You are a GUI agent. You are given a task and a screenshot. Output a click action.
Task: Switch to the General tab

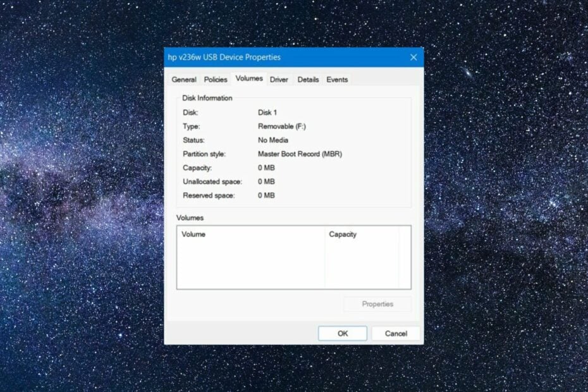[184, 79]
